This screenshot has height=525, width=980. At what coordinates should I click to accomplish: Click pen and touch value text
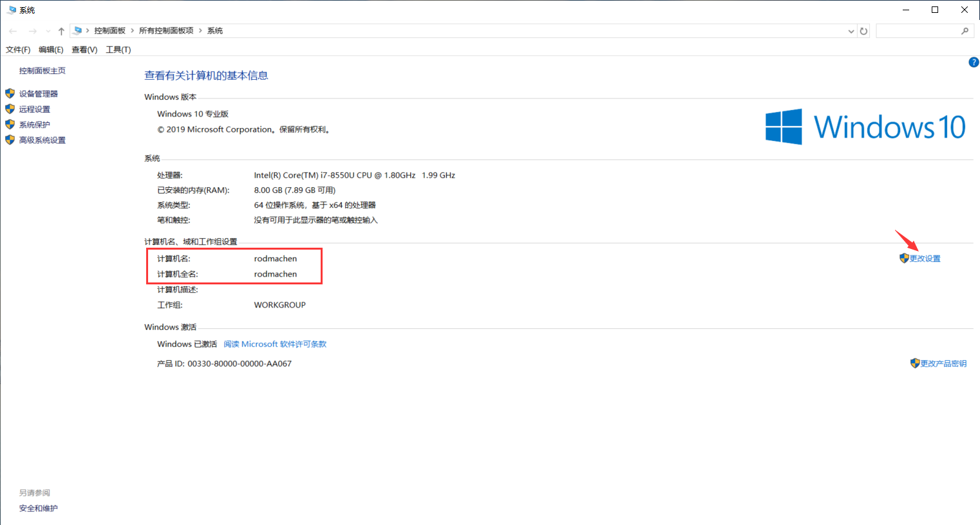(316, 220)
